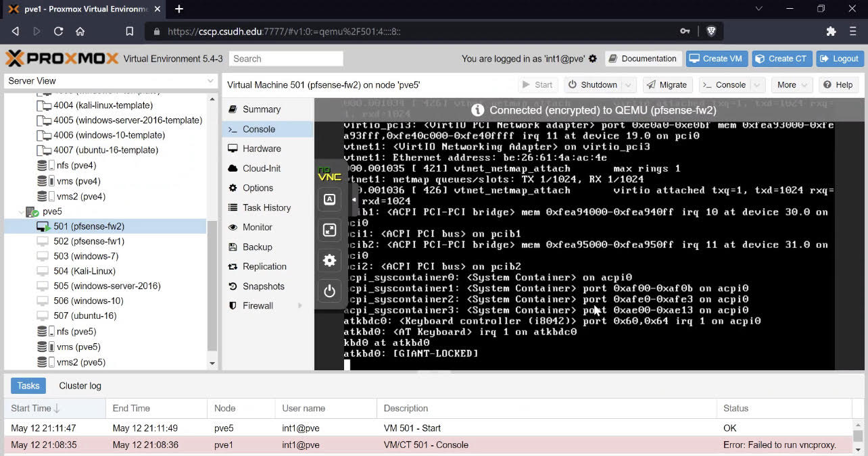Click the disabled Start button
Image resolution: width=868 pixels, height=456 pixels.
click(538, 85)
